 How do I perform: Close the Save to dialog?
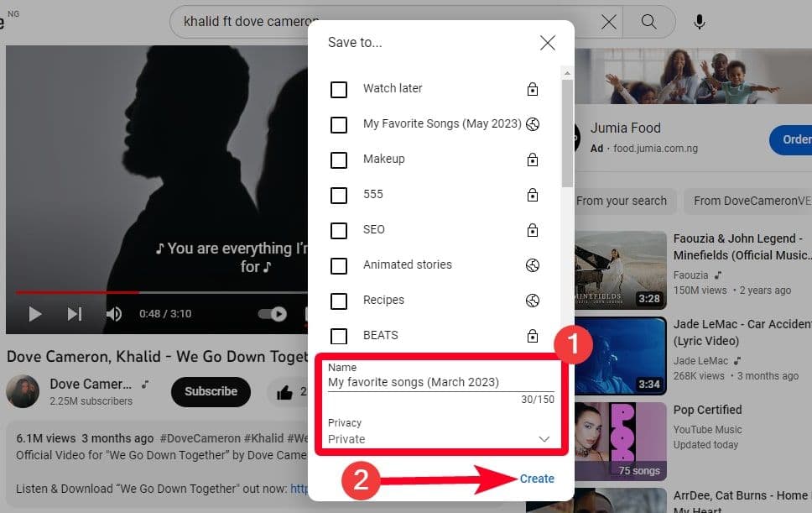(x=548, y=43)
